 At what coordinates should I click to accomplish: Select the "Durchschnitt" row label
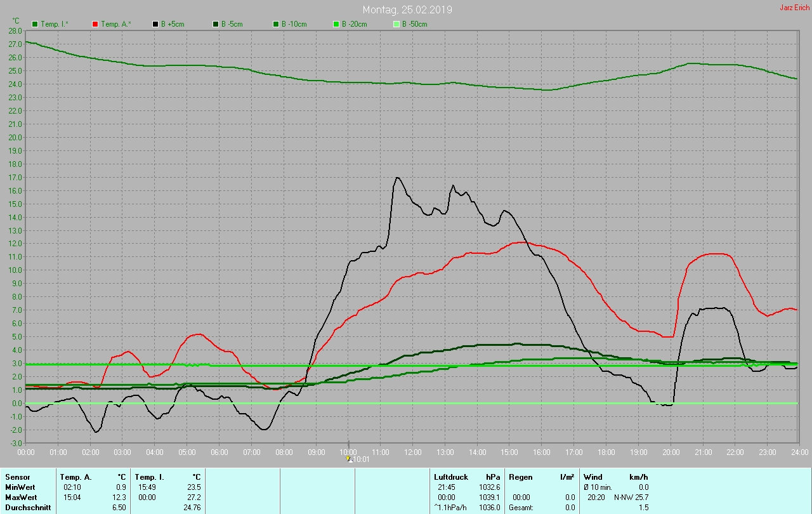click(x=27, y=508)
